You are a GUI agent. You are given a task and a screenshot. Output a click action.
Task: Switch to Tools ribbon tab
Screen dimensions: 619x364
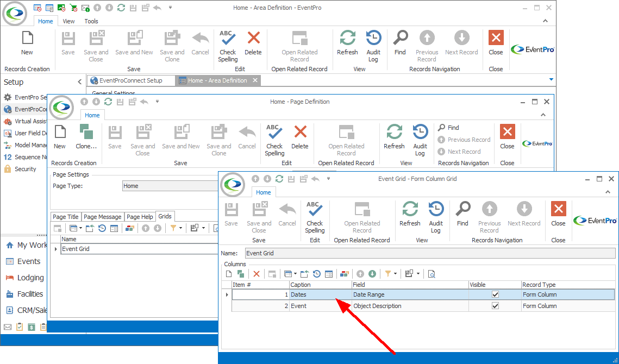coord(91,21)
